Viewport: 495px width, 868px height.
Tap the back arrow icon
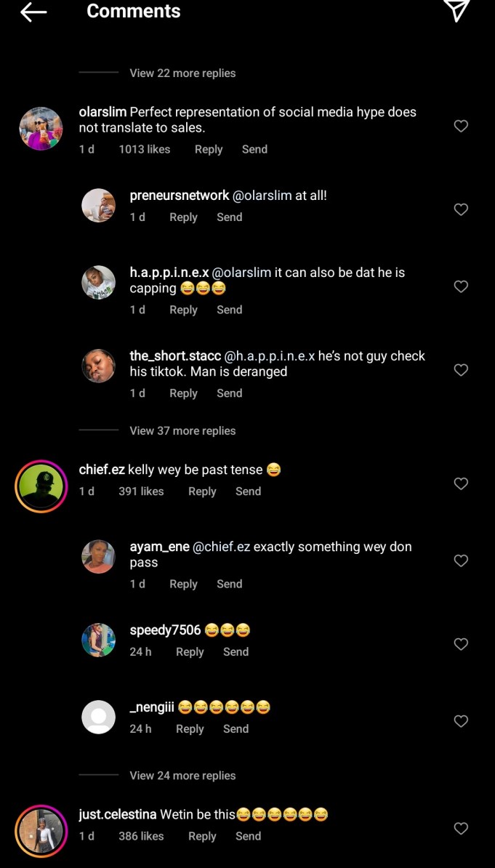click(33, 12)
